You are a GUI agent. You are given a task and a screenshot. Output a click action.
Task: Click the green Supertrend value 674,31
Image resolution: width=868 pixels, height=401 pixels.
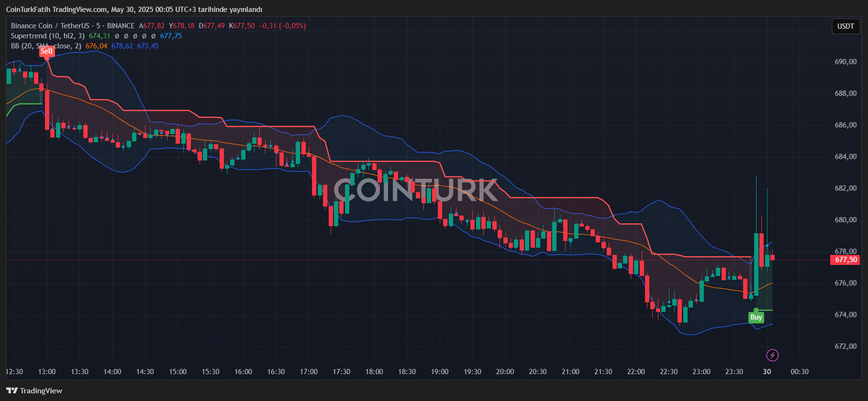coord(100,36)
